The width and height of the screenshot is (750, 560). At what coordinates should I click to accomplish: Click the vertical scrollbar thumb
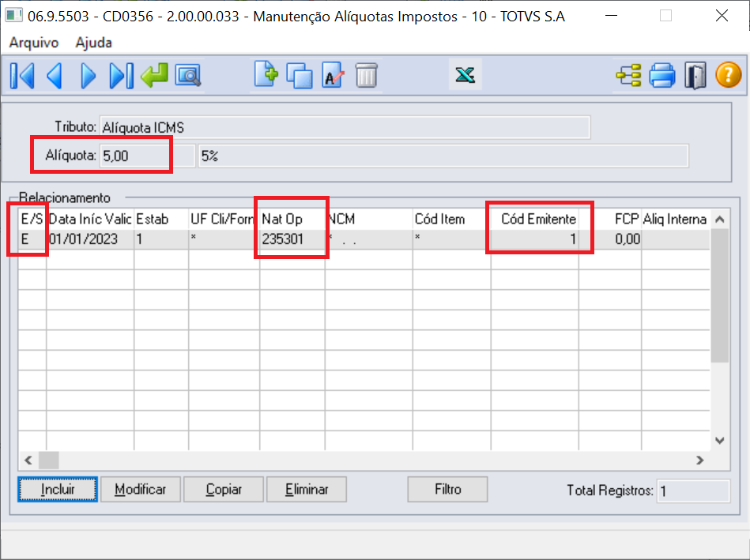pyautogui.click(x=720, y=295)
